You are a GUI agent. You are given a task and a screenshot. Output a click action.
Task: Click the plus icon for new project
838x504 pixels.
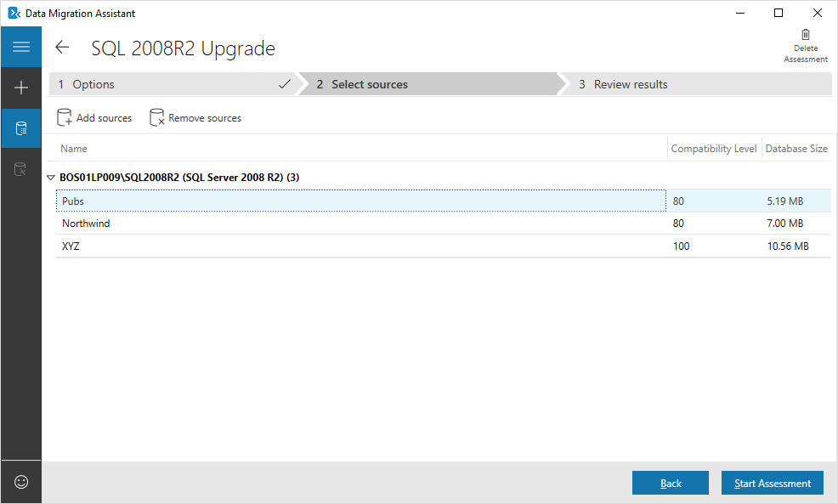click(21, 88)
